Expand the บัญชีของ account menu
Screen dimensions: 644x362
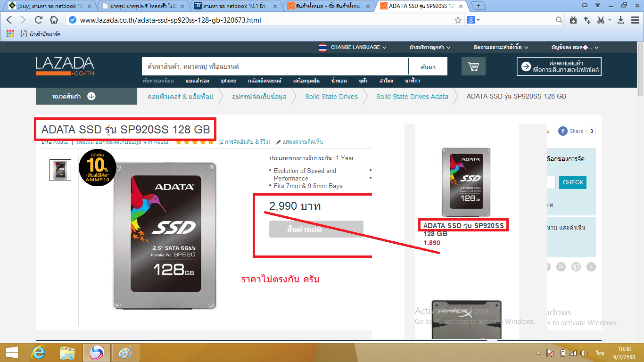click(575, 47)
